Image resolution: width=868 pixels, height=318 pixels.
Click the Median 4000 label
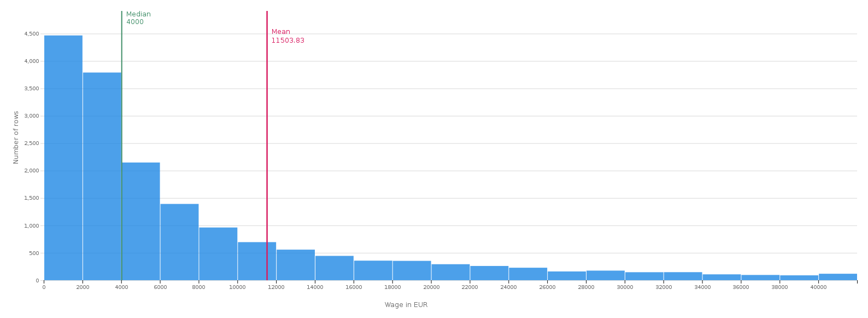pyautogui.click(x=138, y=18)
